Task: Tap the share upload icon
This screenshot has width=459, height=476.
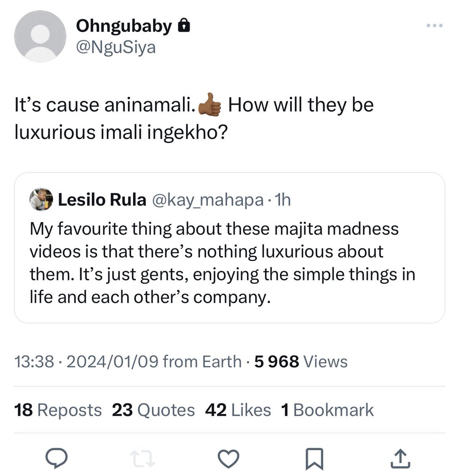Action: pyautogui.click(x=401, y=459)
